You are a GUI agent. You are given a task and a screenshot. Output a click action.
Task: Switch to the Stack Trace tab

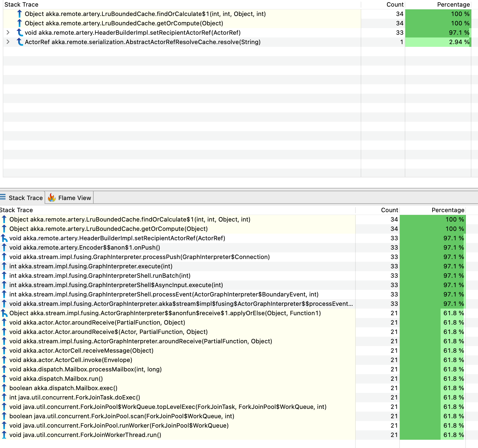[x=26, y=198]
